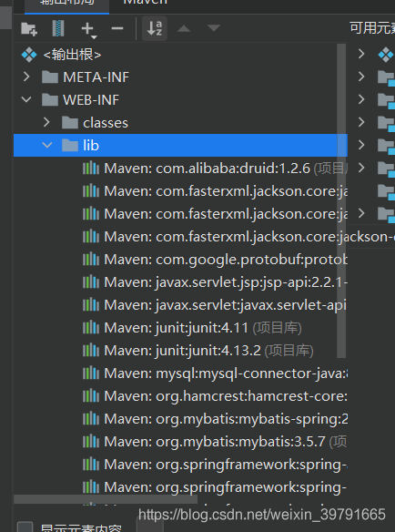The image size is (395, 532).
Task: Click the output root diamond icon
Action: 29,55
